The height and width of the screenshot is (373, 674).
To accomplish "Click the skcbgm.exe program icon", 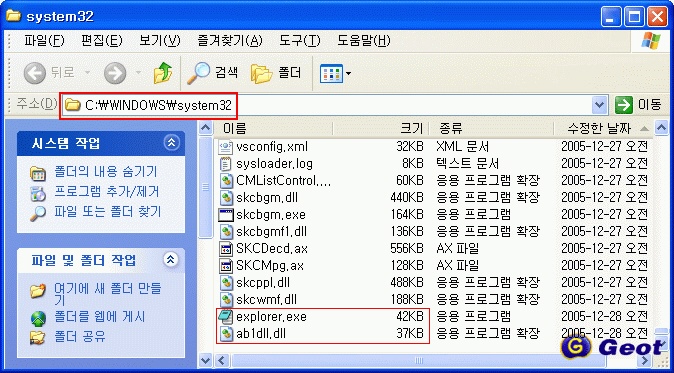I will [x=226, y=214].
